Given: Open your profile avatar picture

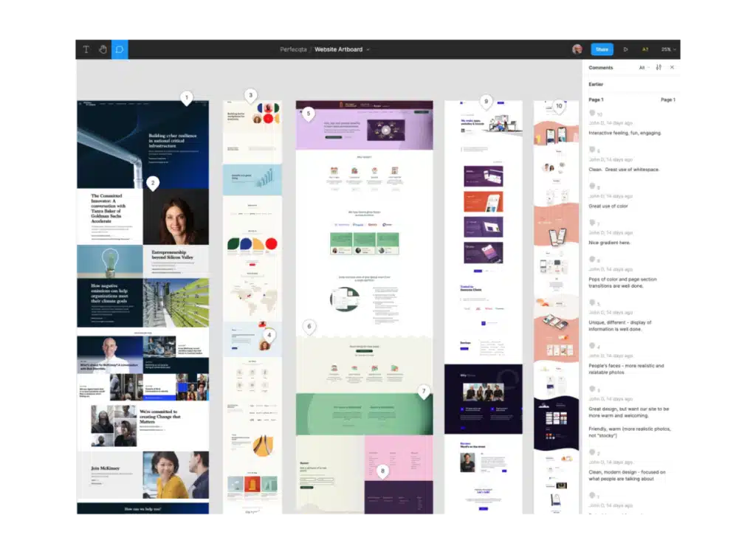Looking at the screenshot, I should tap(577, 49).
